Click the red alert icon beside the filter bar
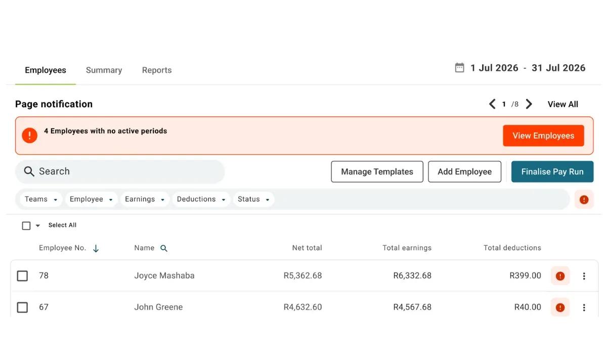Viewport: 607px width, 364px height. (584, 199)
